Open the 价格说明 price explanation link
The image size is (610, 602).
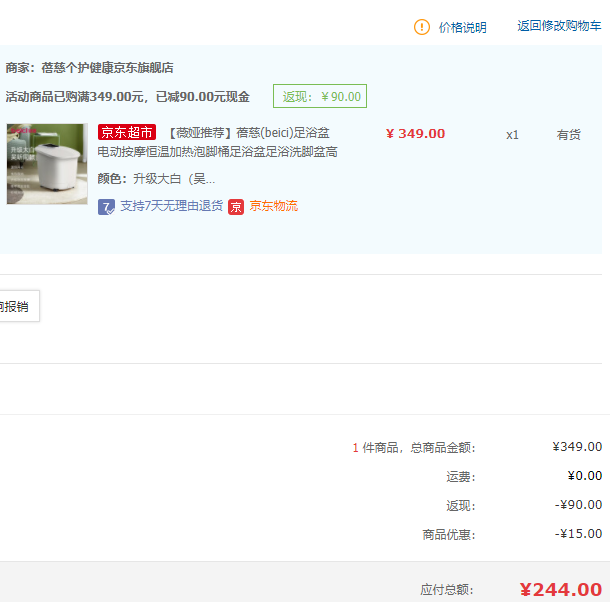point(463,28)
